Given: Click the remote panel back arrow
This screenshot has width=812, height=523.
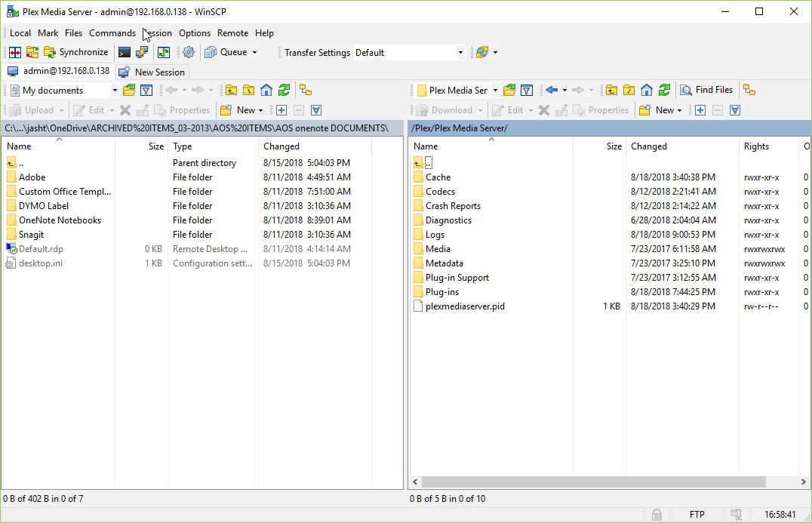Looking at the screenshot, I should [552, 90].
